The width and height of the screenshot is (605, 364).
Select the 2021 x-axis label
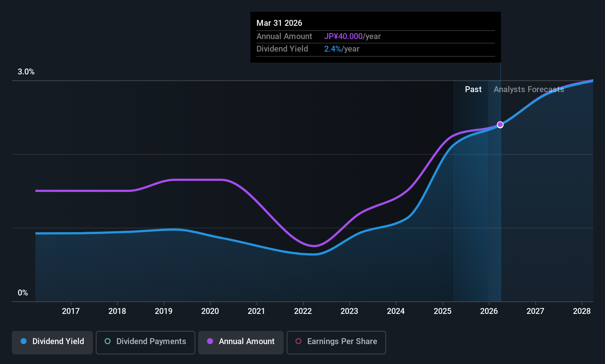pos(256,311)
